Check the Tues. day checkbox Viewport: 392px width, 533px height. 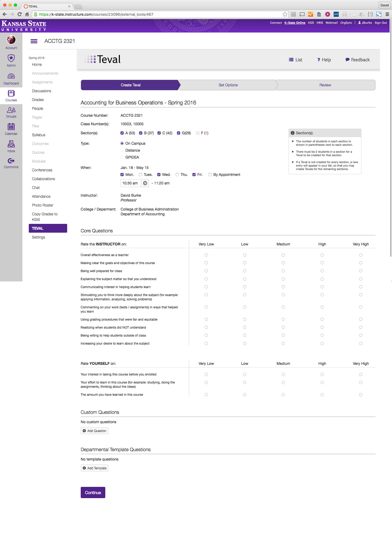140,175
